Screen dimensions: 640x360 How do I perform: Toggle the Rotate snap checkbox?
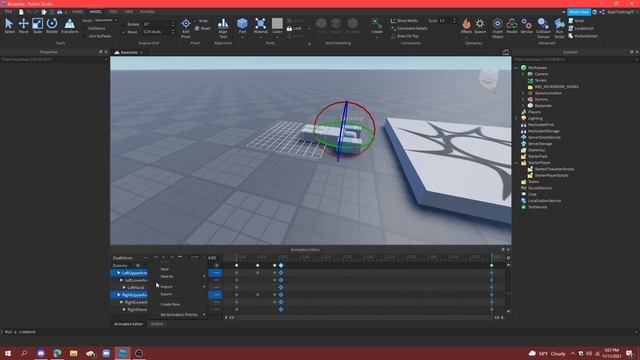124,24
